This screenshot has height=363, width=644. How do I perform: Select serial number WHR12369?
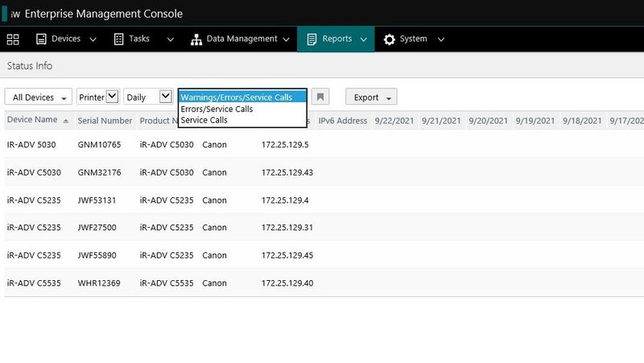pos(99,283)
